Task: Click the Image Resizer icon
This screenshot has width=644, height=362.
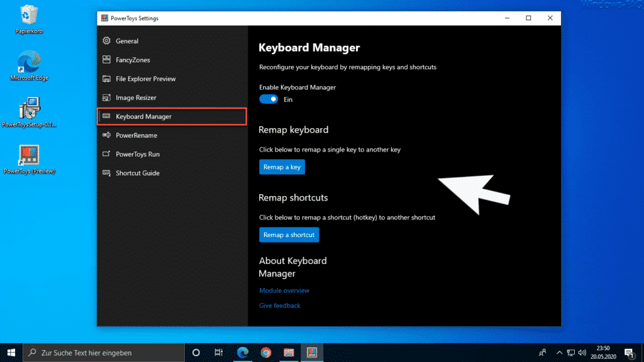Action: [x=106, y=97]
